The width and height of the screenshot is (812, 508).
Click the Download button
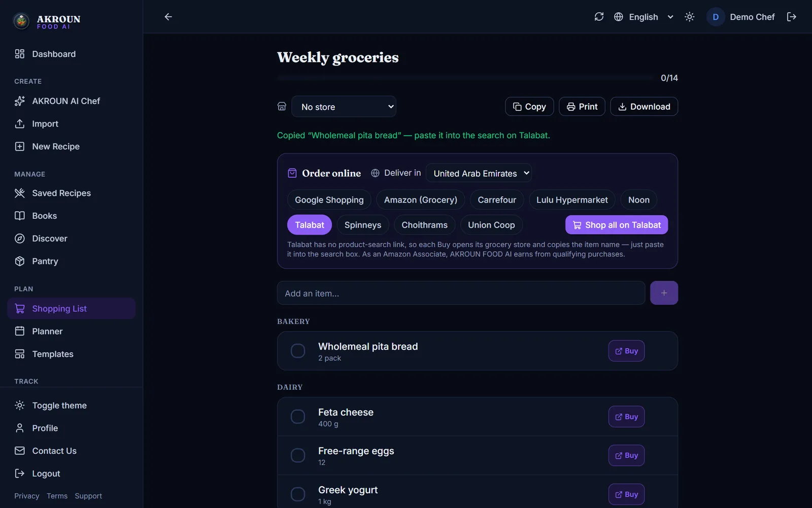click(644, 107)
